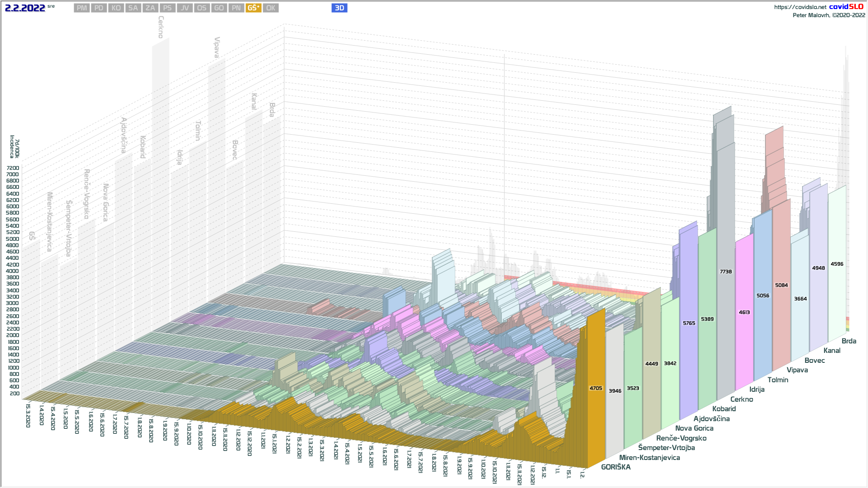Open the PS region view
The height and width of the screenshot is (488, 868).
167,8
